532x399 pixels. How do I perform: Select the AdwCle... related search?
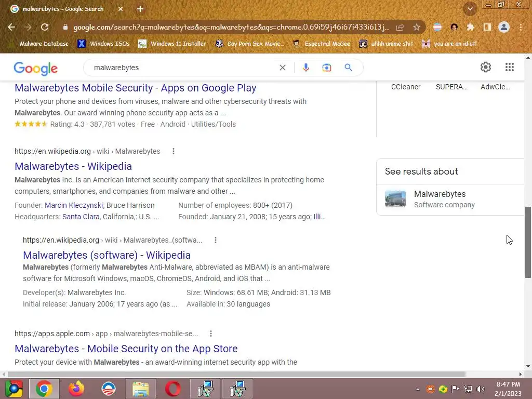pyautogui.click(x=495, y=87)
